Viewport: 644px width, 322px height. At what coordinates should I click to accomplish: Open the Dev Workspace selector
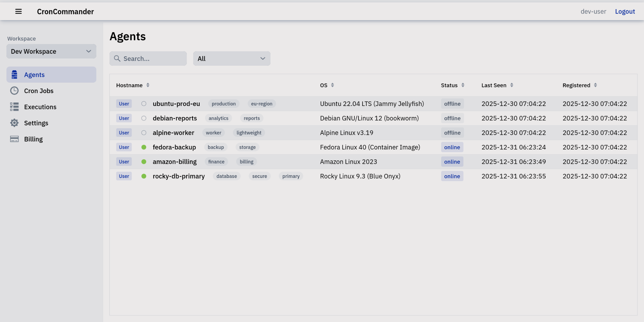[51, 51]
